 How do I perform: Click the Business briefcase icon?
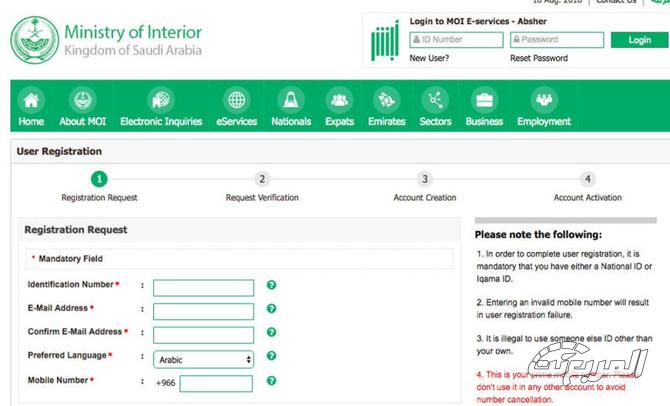click(x=484, y=100)
